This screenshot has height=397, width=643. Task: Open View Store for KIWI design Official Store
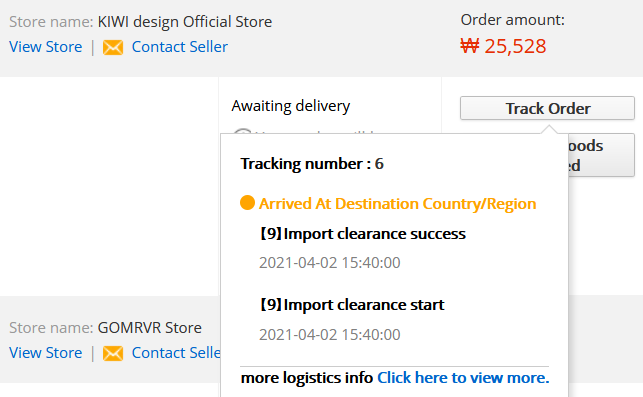click(46, 47)
